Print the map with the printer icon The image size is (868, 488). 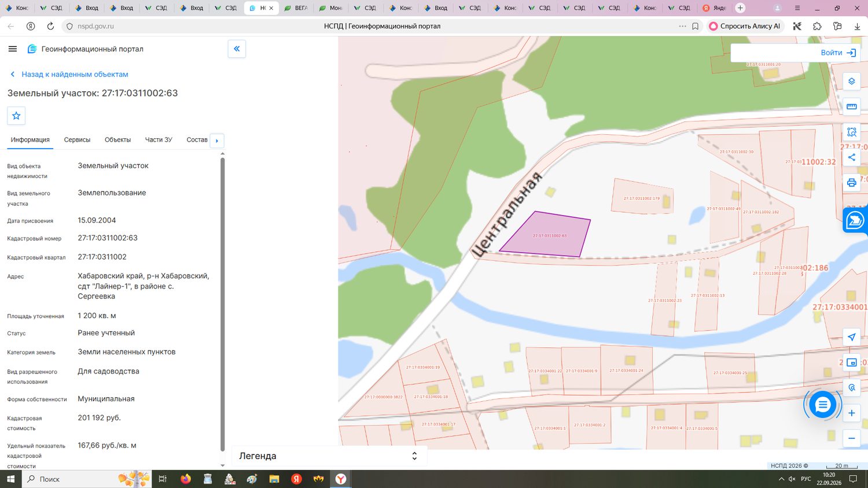851,183
